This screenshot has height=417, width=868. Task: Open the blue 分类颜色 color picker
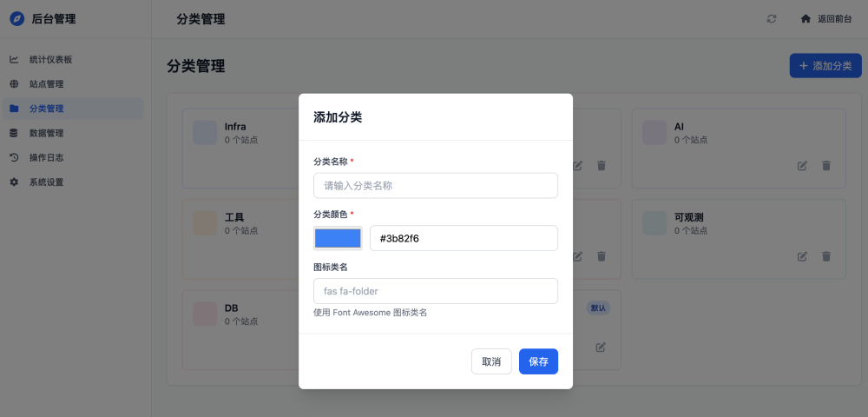[338, 238]
